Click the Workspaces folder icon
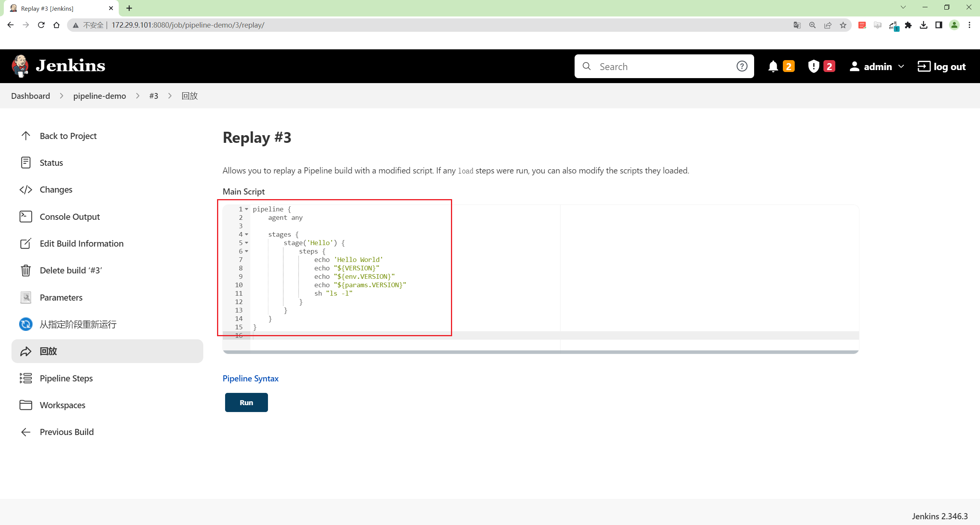 [x=26, y=405]
